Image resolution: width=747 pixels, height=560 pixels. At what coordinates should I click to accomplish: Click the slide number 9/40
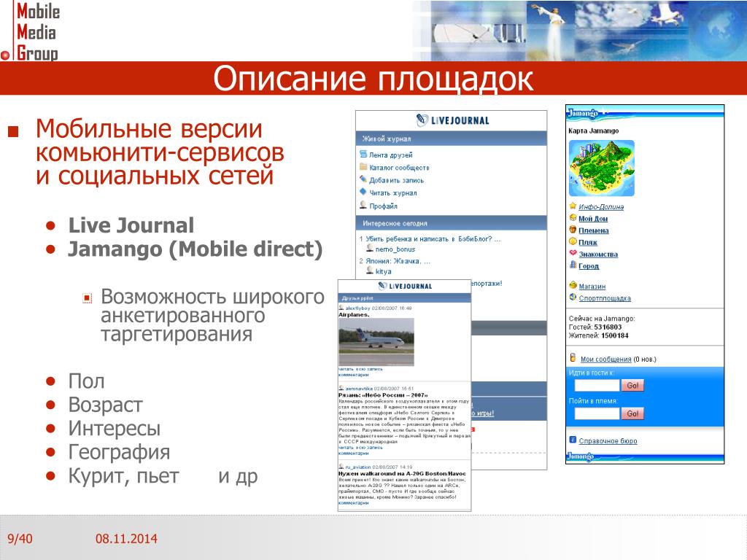coord(20,539)
